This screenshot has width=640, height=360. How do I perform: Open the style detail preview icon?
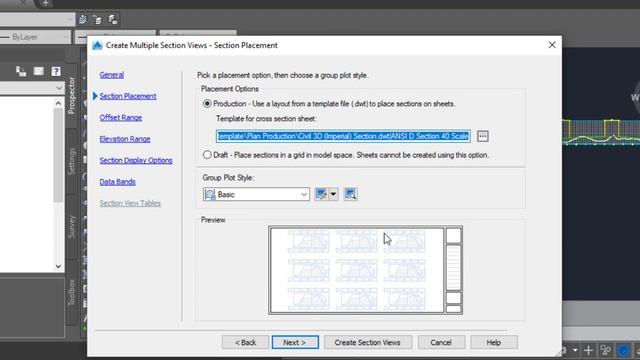[350, 194]
